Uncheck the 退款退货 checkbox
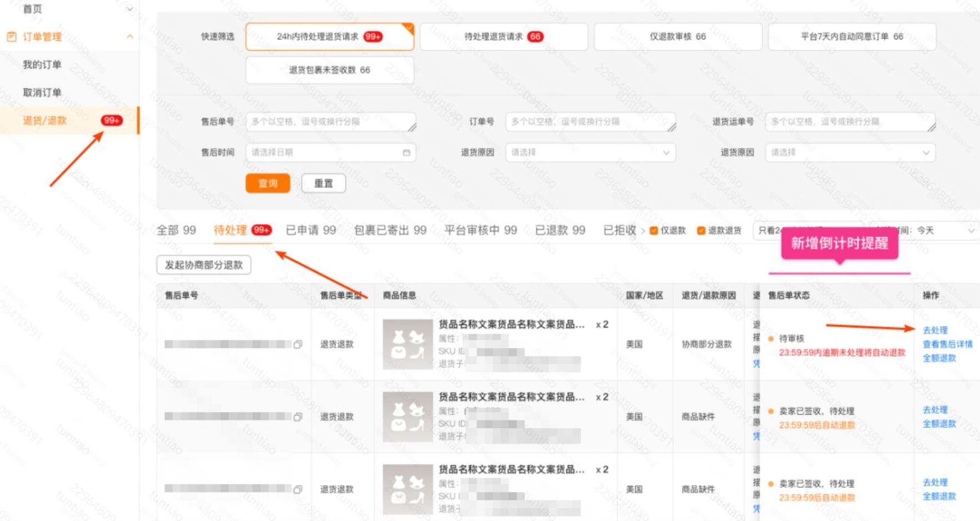The height and width of the screenshot is (521, 980). click(701, 230)
